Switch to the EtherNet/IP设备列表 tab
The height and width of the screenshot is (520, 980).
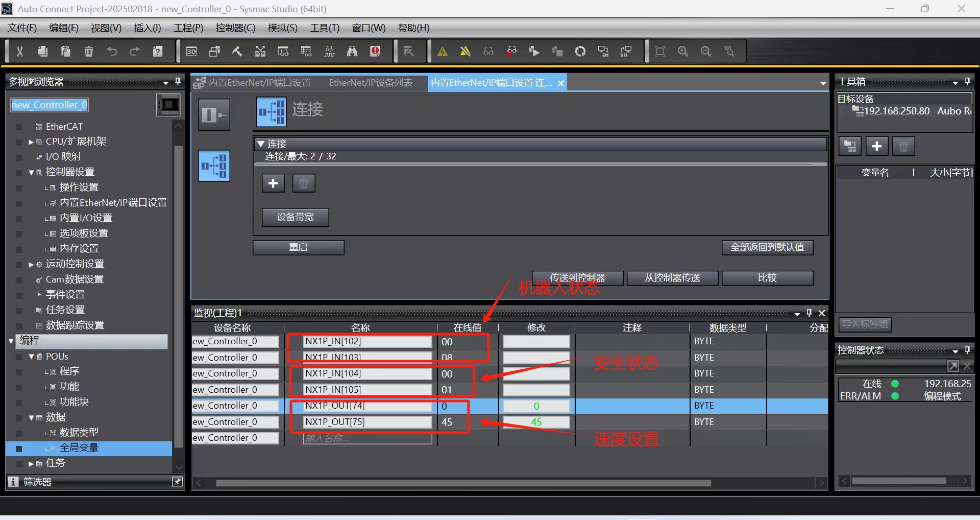coord(371,83)
